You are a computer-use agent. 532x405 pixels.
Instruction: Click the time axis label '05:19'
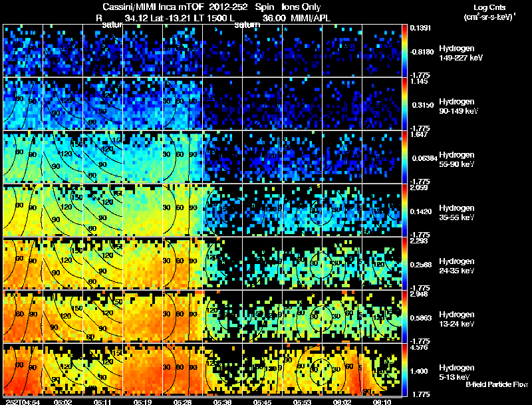coord(142,402)
